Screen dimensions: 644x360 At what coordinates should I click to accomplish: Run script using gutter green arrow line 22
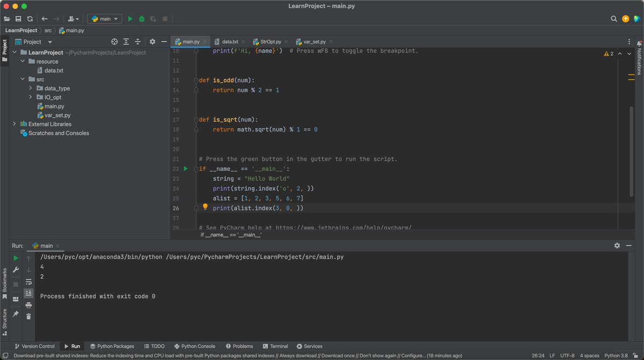(x=186, y=168)
